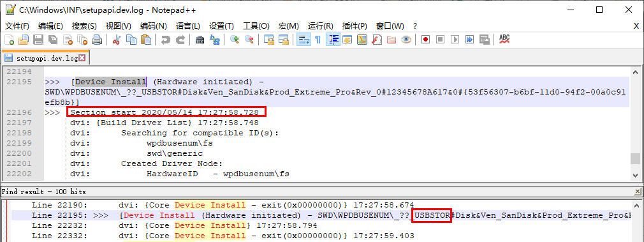The image size is (644, 242).
Task: Click the New file toolbar icon
Action: coord(9,40)
